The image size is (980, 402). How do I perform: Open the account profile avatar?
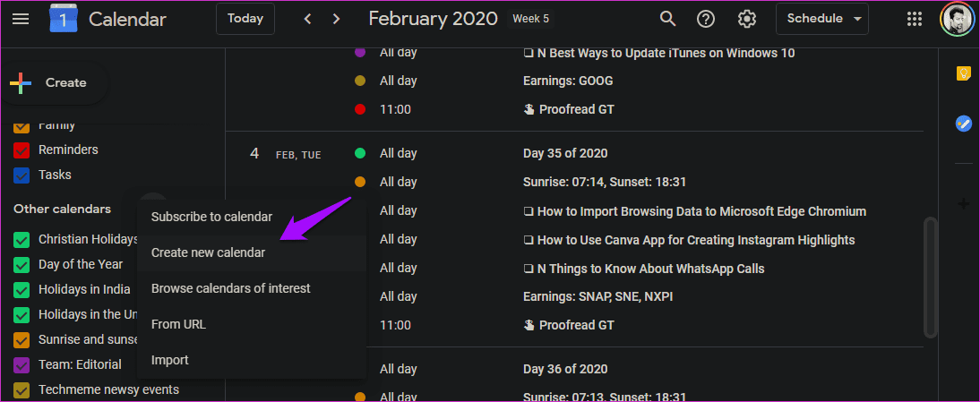pos(956,20)
